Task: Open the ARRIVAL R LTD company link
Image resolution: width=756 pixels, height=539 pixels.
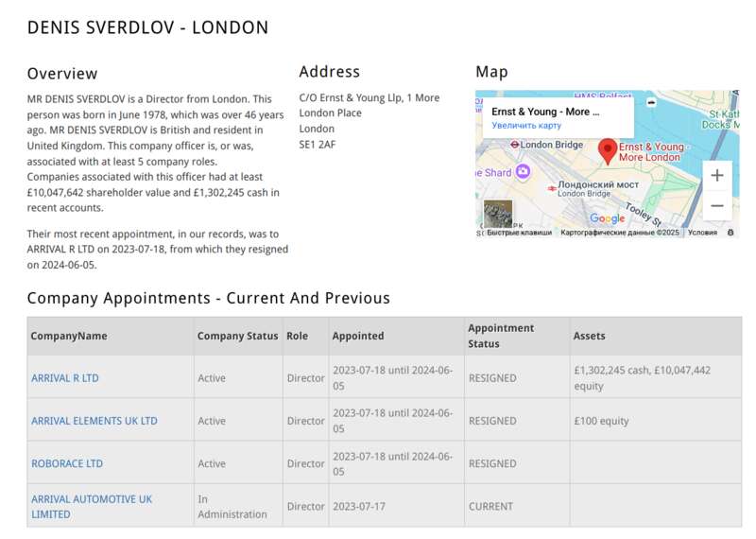Action: [65, 378]
